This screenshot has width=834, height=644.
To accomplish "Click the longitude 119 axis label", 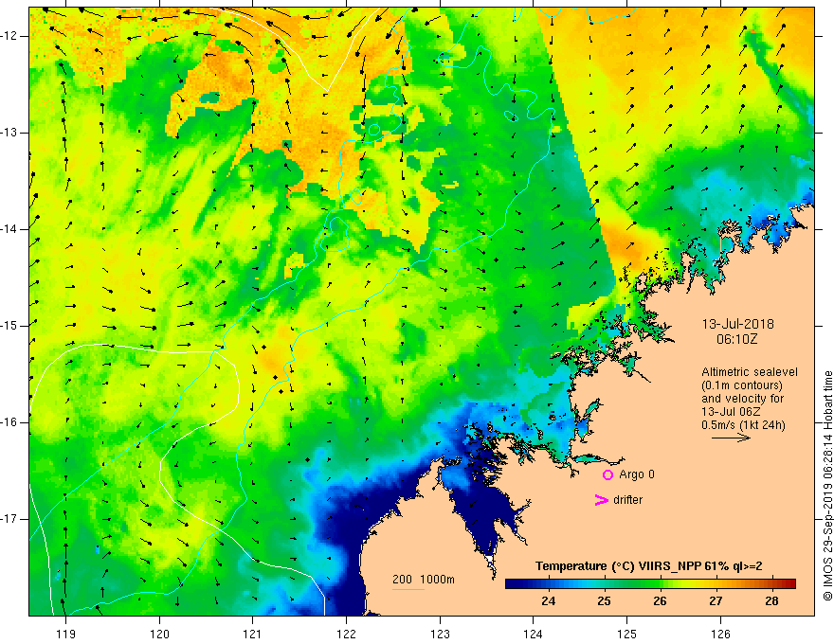I will [65, 634].
